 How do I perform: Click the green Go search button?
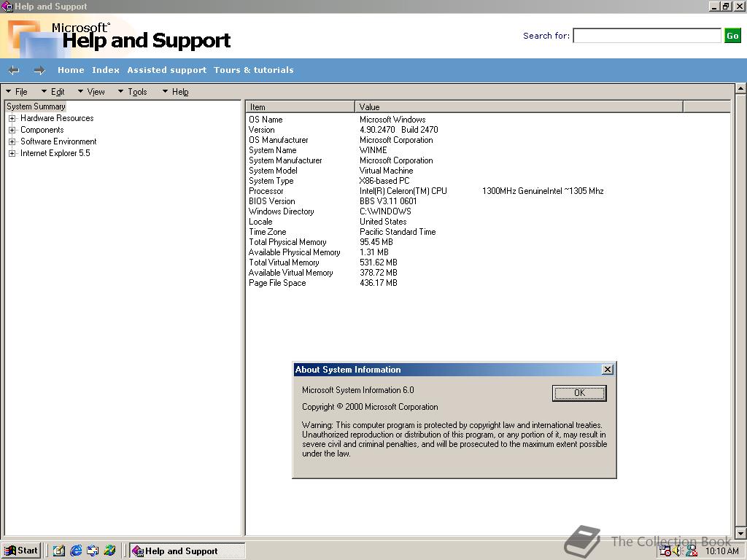pos(732,36)
